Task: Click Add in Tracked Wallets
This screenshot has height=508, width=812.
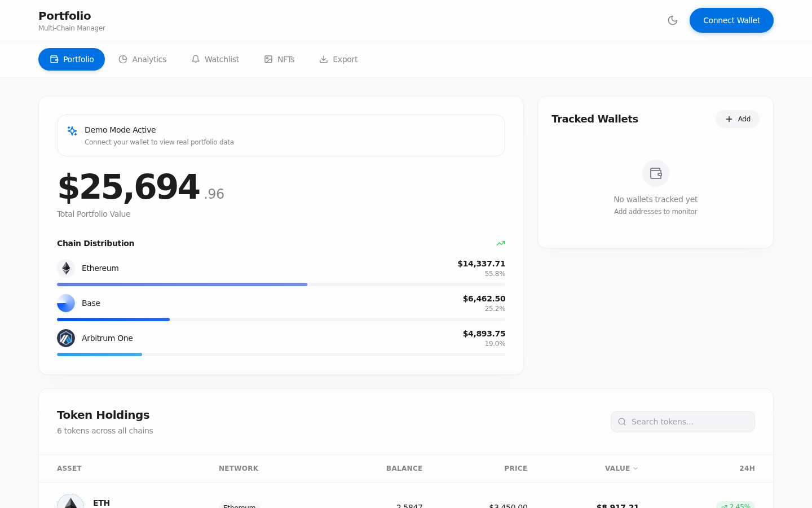Action: pyautogui.click(x=737, y=119)
